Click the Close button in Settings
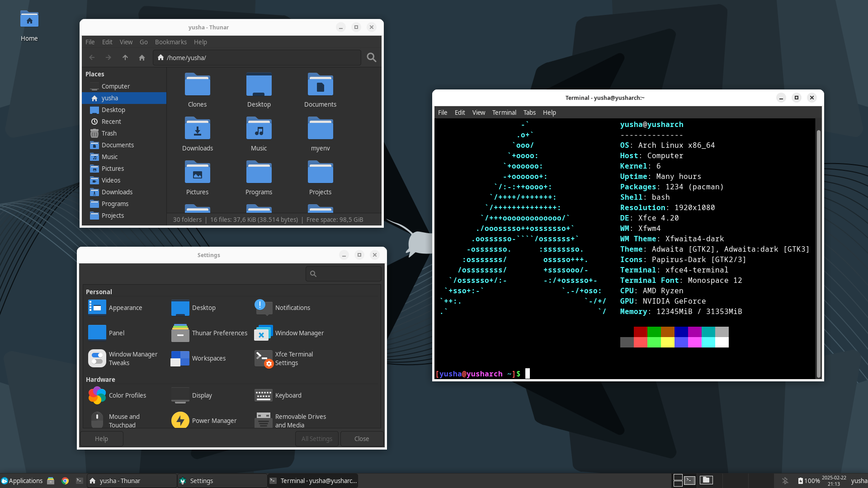Image resolution: width=868 pixels, height=488 pixels. 362,438
